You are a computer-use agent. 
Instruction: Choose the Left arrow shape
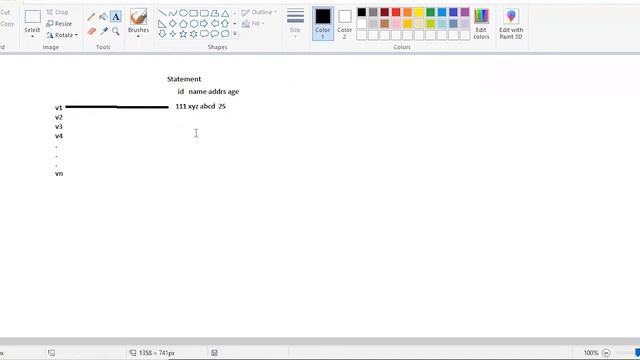215,24
